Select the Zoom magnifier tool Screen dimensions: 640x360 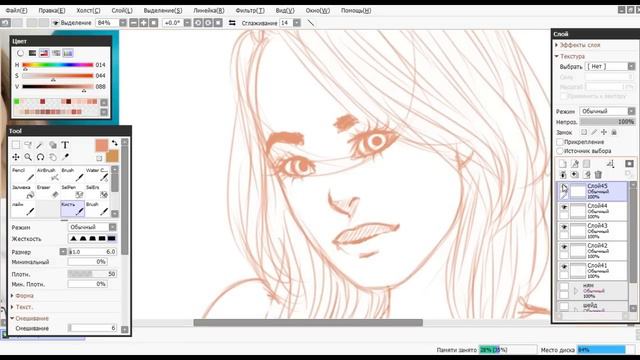[x=28, y=157]
